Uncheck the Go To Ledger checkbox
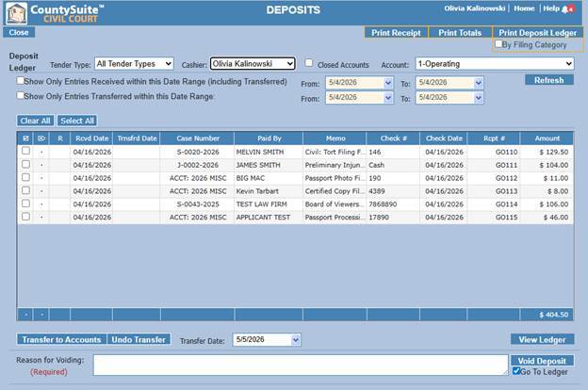The image size is (588, 390). (x=516, y=371)
